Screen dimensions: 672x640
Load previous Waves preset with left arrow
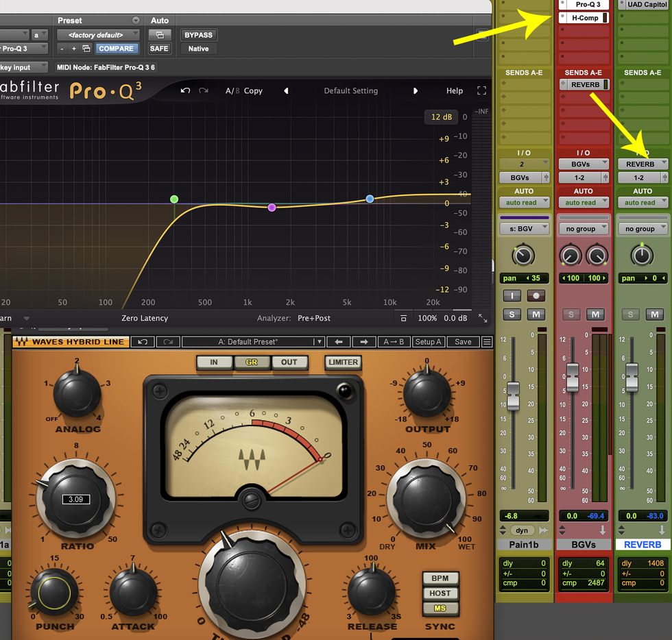pos(339,342)
